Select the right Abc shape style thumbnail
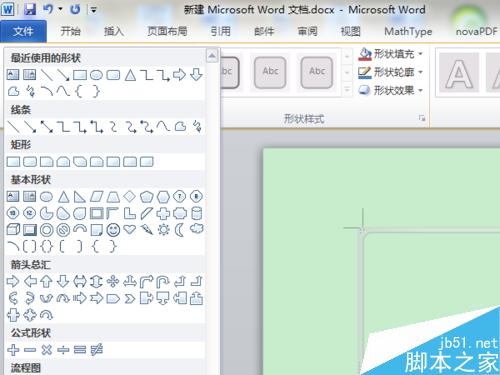This screenshot has width=500, height=375. [317, 72]
